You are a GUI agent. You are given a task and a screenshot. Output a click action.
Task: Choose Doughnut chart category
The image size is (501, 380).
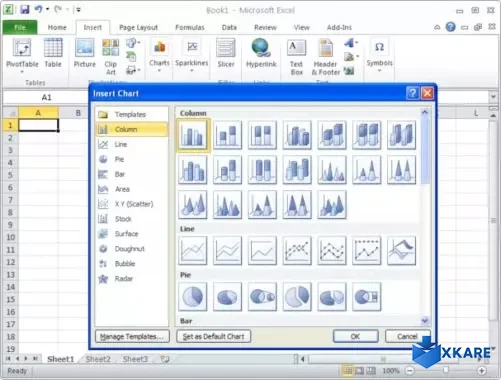[x=132, y=249]
